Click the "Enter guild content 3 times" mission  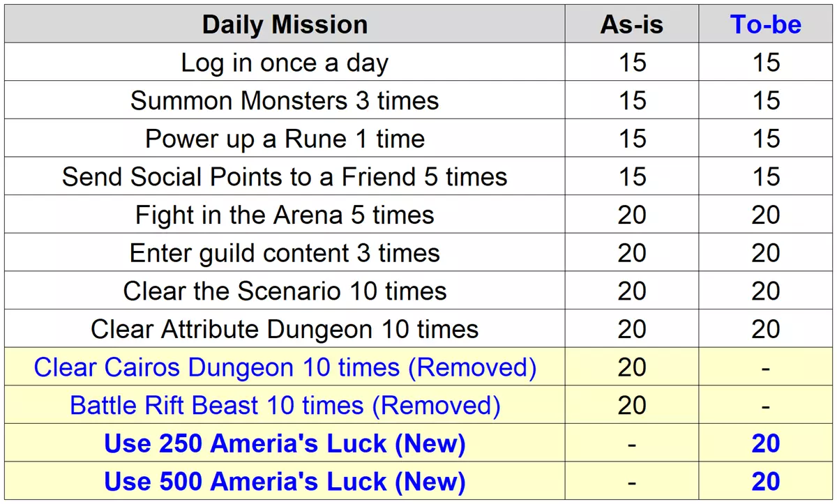[285, 252]
